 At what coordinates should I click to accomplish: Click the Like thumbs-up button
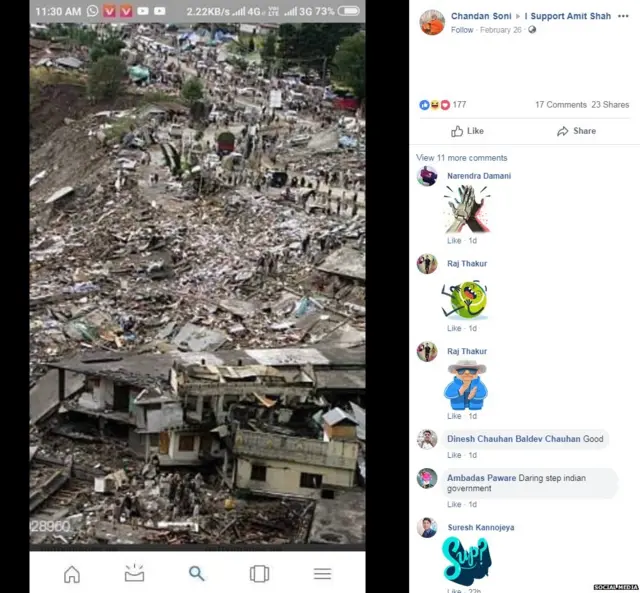pos(467,131)
